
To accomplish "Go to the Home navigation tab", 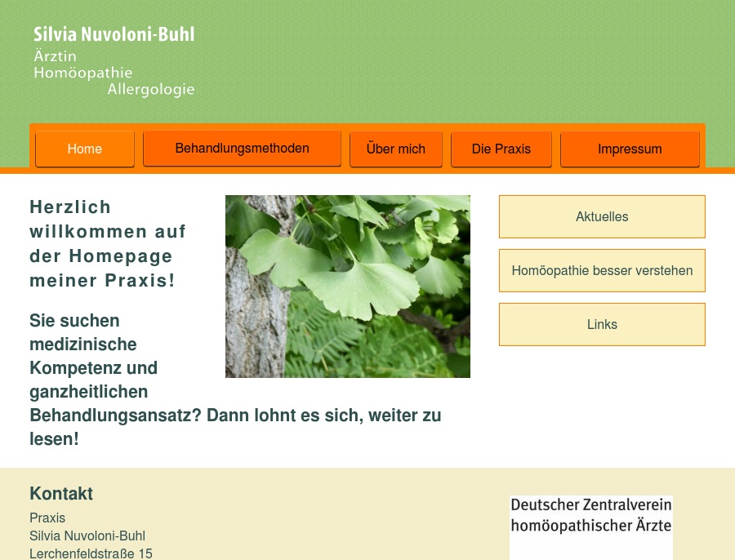I will 85,149.
